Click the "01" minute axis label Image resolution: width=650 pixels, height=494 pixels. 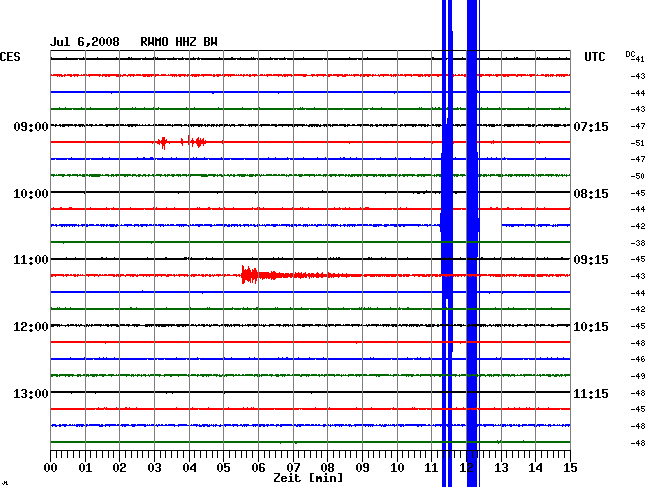[85, 468]
